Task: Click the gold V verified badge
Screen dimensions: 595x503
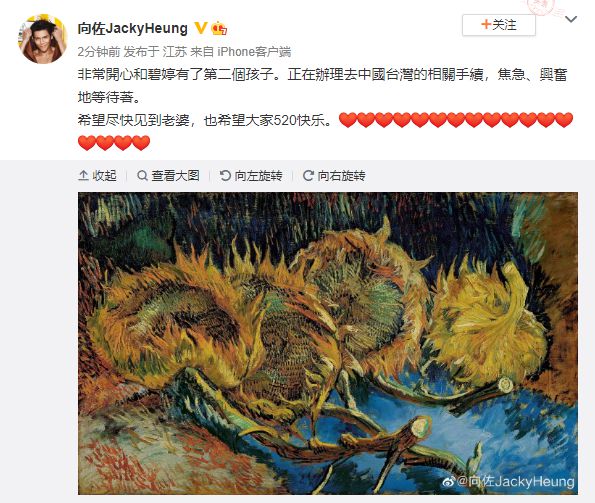Action: tap(201, 28)
